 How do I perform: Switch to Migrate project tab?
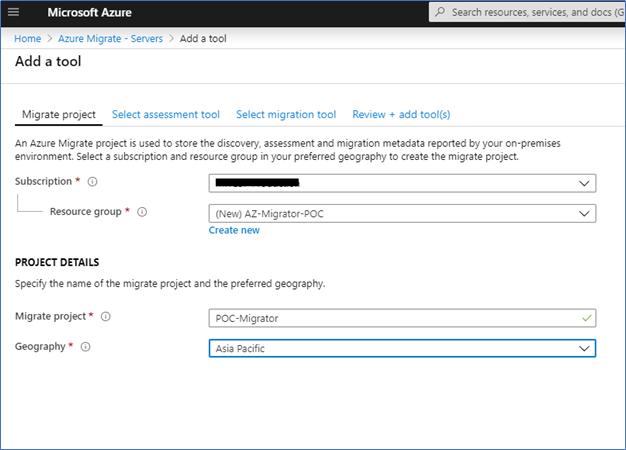pyautogui.click(x=59, y=115)
